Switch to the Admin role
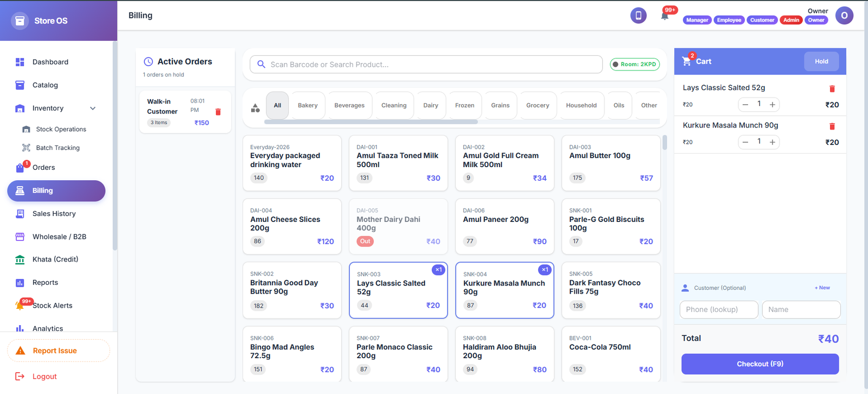This screenshot has height=394, width=868. coord(791,20)
